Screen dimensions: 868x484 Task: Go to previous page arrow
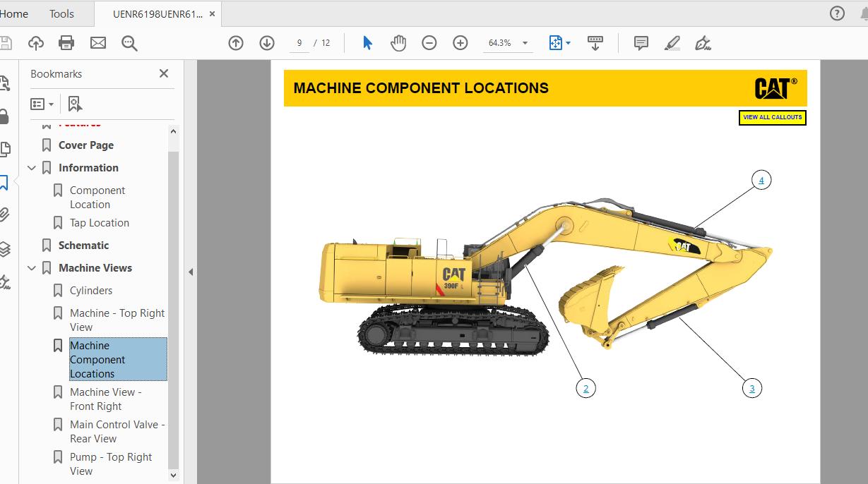tap(236, 43)
